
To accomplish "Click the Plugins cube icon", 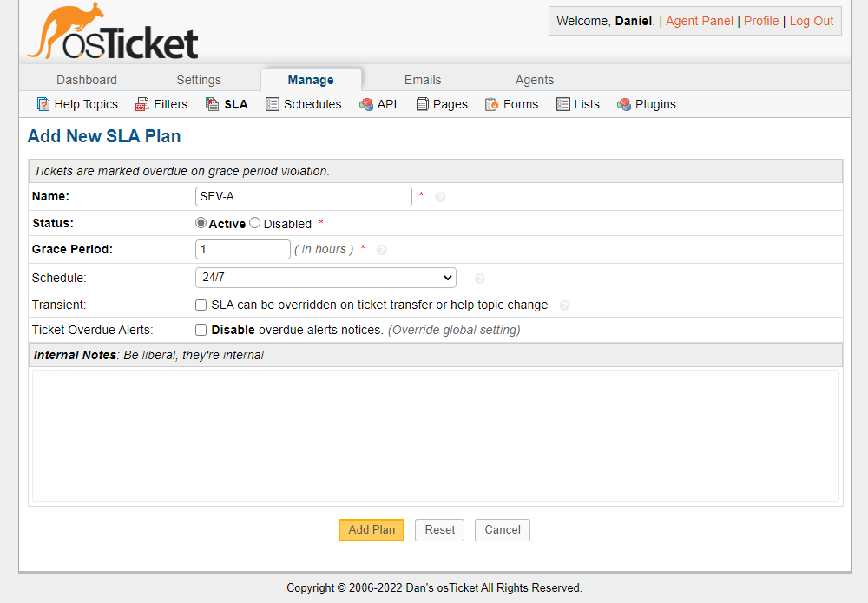I will (x=624, y=104).
